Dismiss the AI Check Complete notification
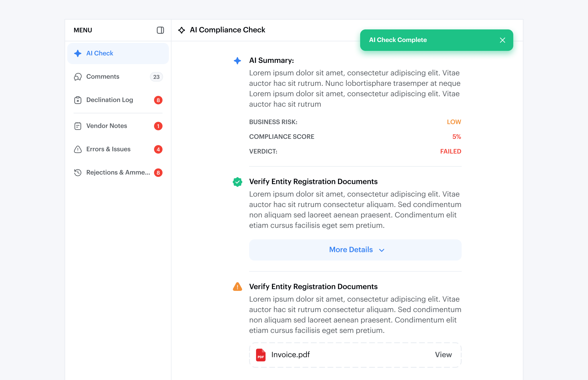This screenshot has height=380, width=588. 503,40
